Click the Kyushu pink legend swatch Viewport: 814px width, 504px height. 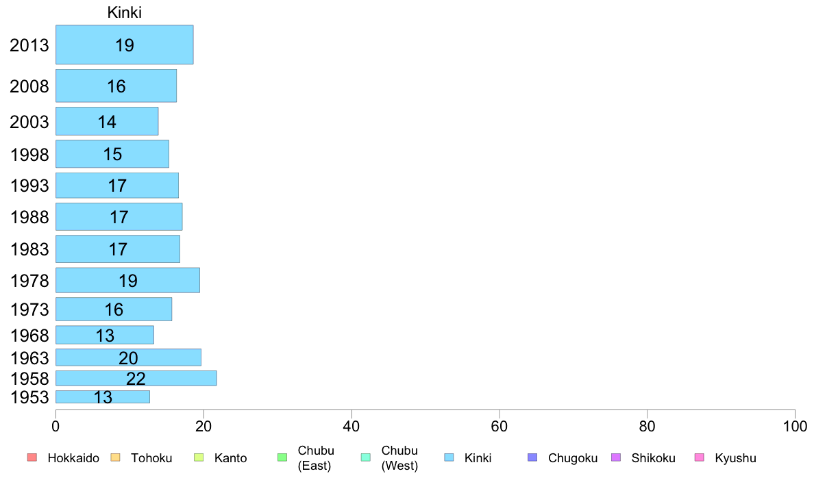point(700,457)
